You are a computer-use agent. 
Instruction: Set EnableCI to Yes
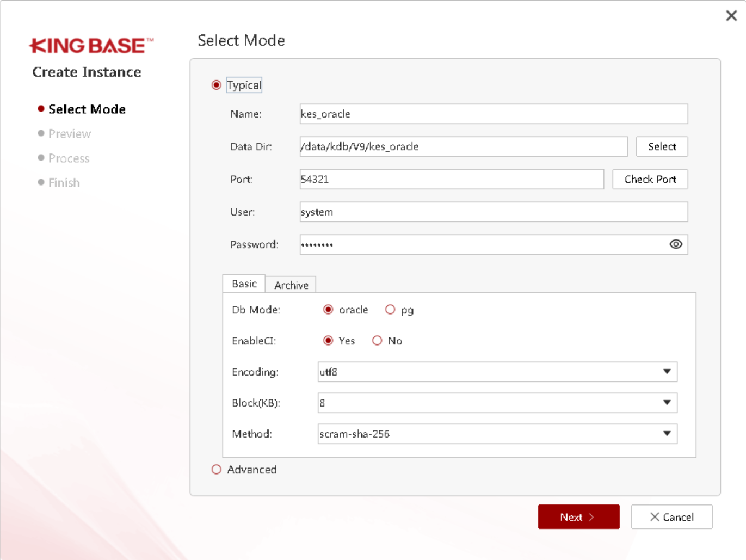[x=328, y=341]
